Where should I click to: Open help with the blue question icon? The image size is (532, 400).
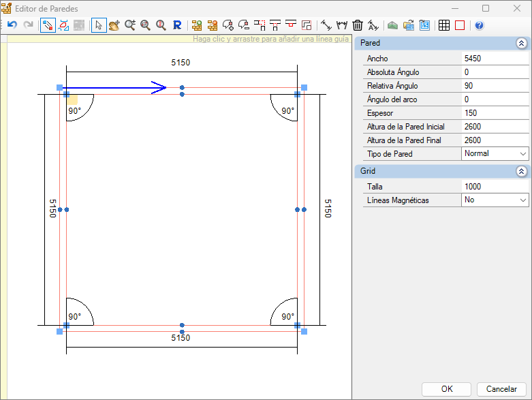click(x=479, y=25)
